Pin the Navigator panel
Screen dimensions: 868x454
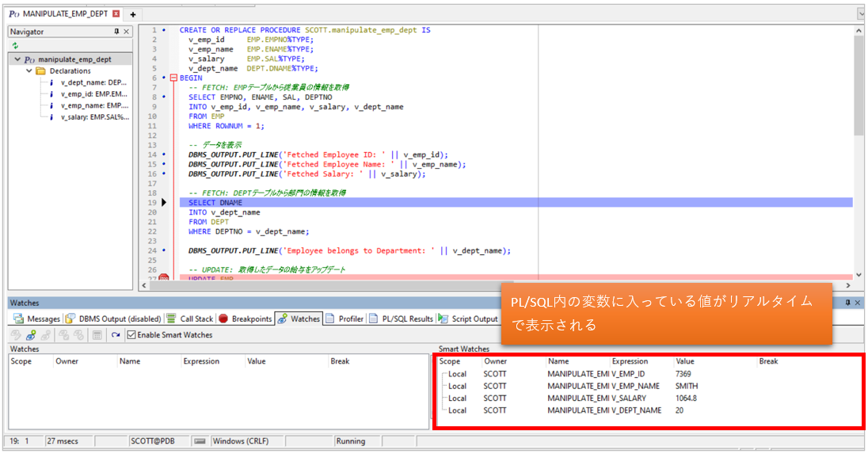click(x=116, y=32)
